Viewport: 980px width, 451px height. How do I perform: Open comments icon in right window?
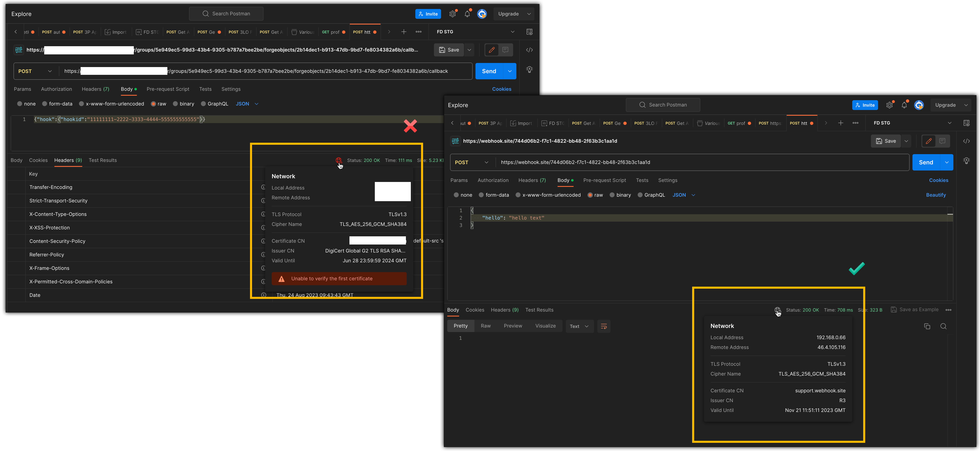(x=942, y=141)
